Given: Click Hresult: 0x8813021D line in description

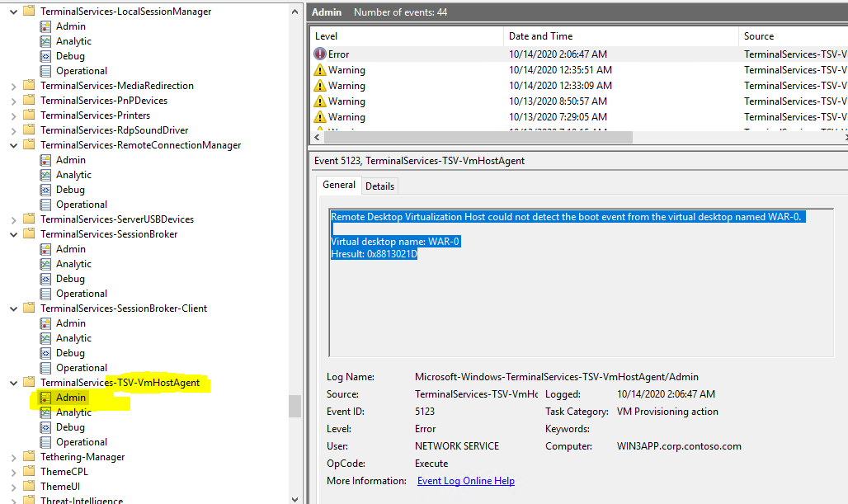Looking at the screenshot, I should pos(374,253).
